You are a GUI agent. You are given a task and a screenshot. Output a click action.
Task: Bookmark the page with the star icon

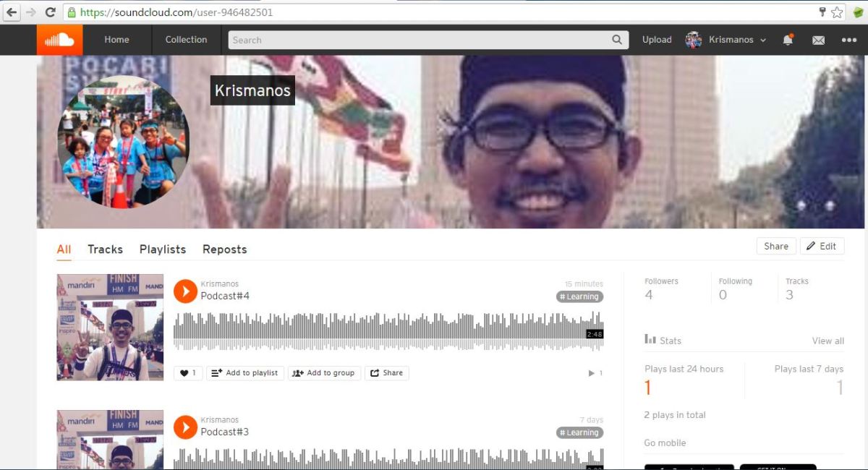coord(837,12)
